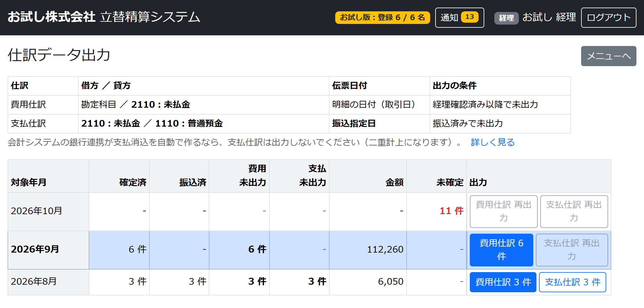The width and height of the screenshot is (644, 308).
Task: Export 費用仕訳 6 件 for 2026年9月
Action: pos(501,250)
